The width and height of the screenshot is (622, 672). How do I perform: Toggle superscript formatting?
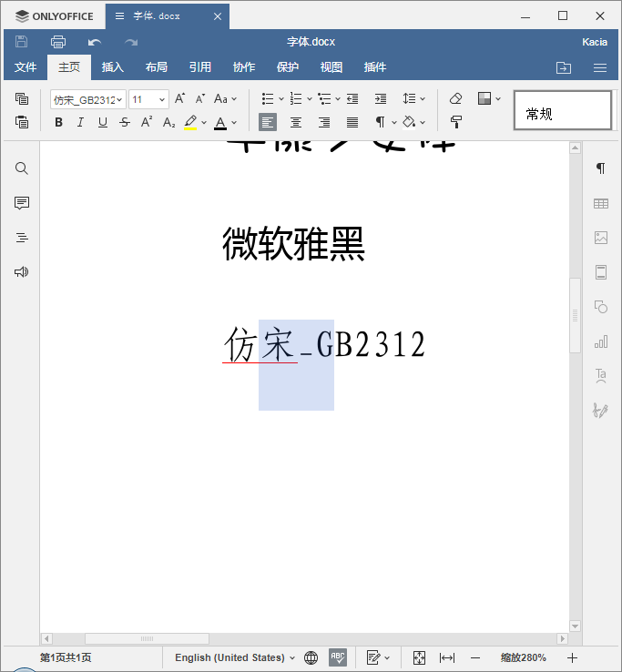[x=147, y=122]
